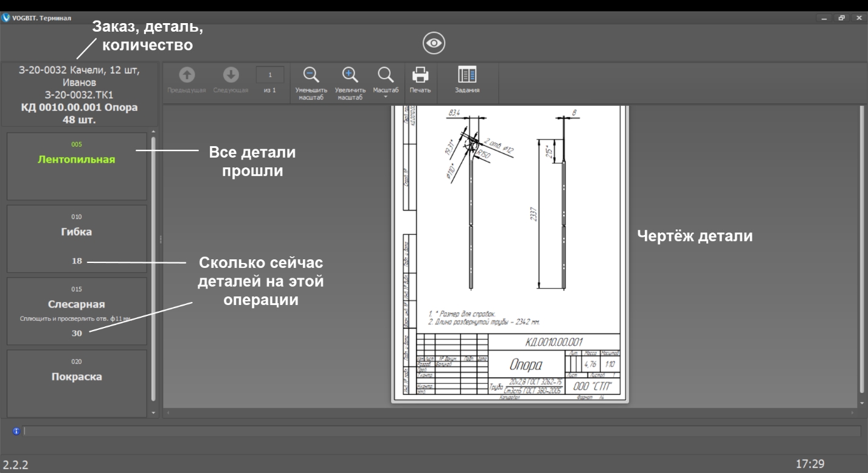Click the bottom status input field
Viewport: 868px width, 473px height.
(x=443, y=431)
